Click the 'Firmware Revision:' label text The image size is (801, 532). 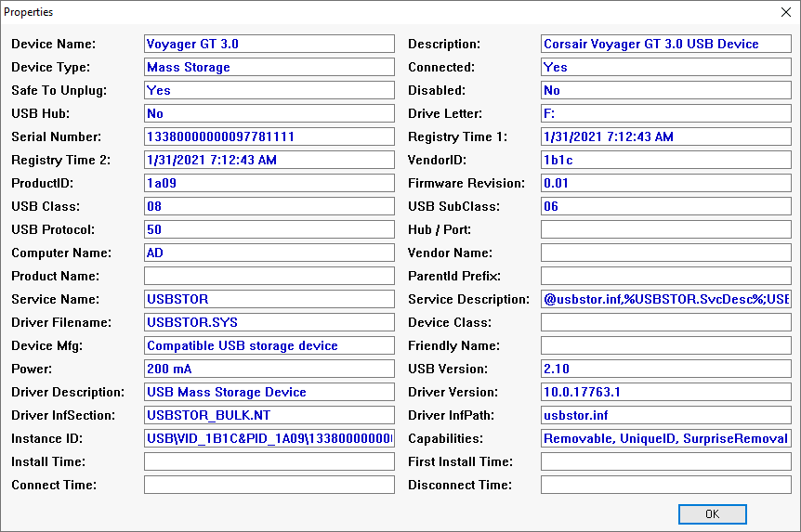point(466,183)
